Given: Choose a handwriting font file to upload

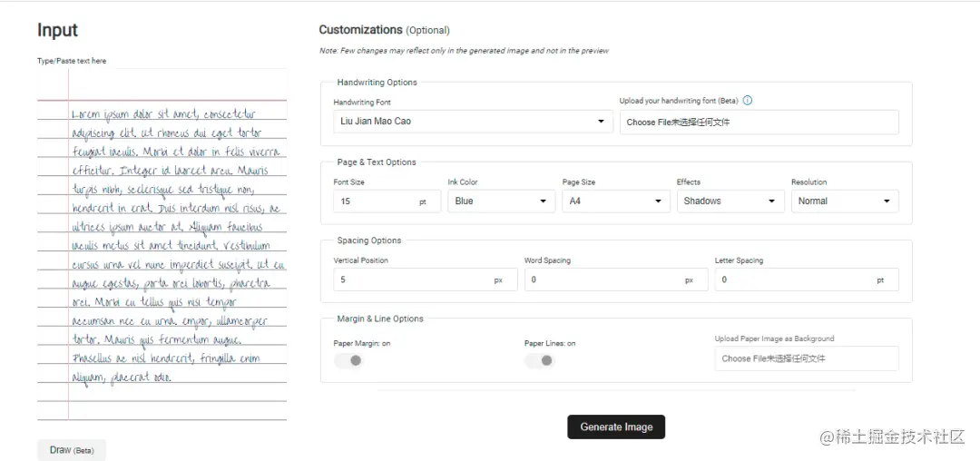Looking at the screenshot, I should [x=759, y=122].
